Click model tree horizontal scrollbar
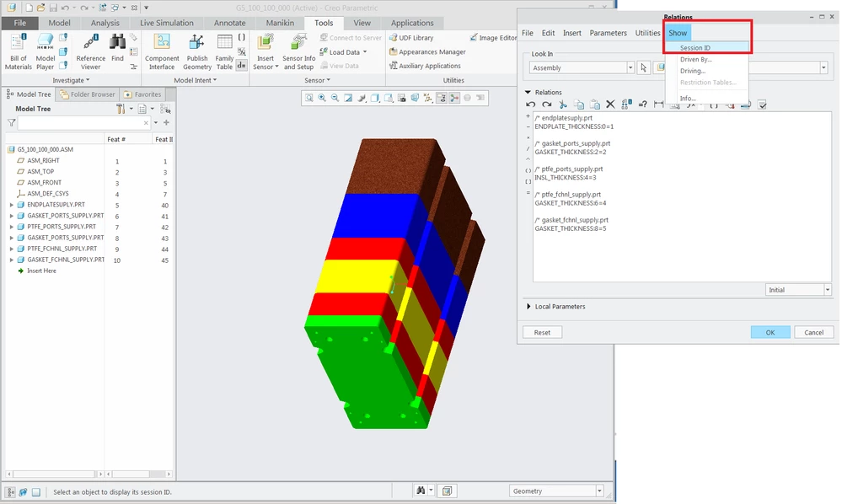The width and height of the screenshot is (842, 504). click(54, 474)
